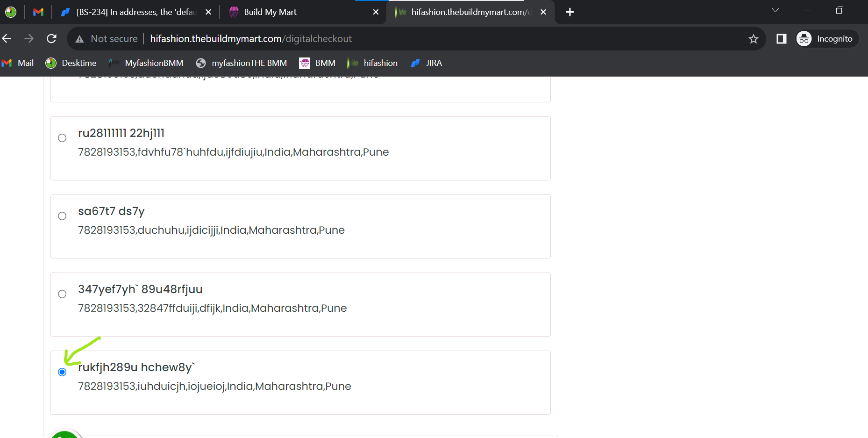Viewport: 868px width, 438px height.
Task: Open the myfashionTHE BMM bookmark
Action: [x=242, y=63]
